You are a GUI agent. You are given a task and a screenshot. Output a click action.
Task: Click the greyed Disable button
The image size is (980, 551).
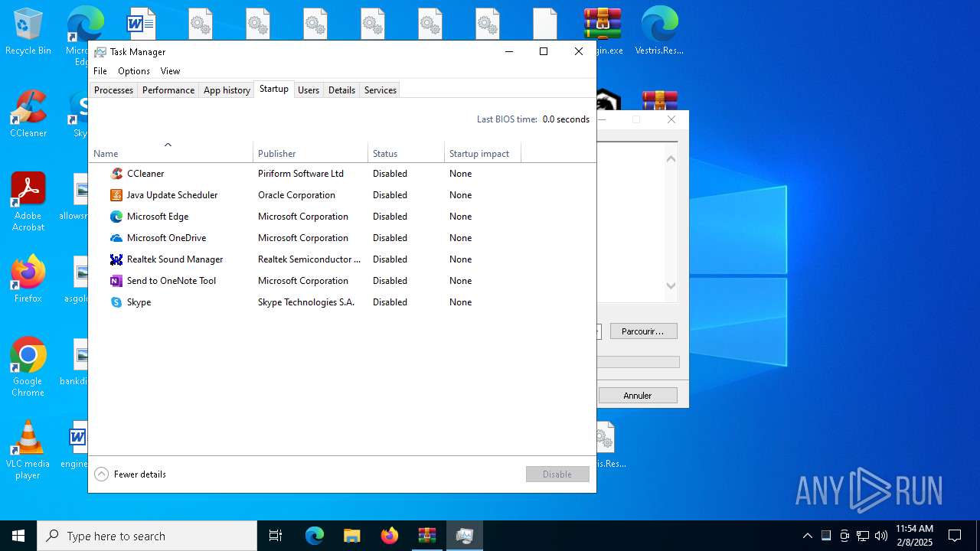coord(557,474)
